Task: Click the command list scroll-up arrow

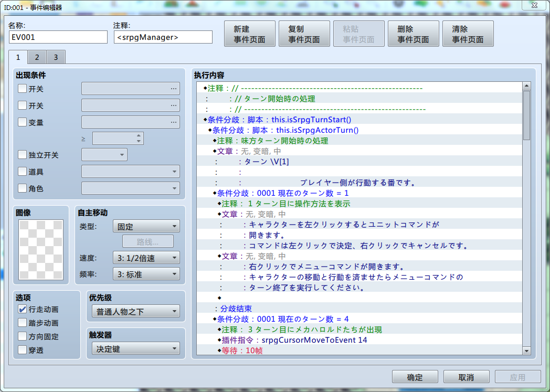Action: [526, 86]
